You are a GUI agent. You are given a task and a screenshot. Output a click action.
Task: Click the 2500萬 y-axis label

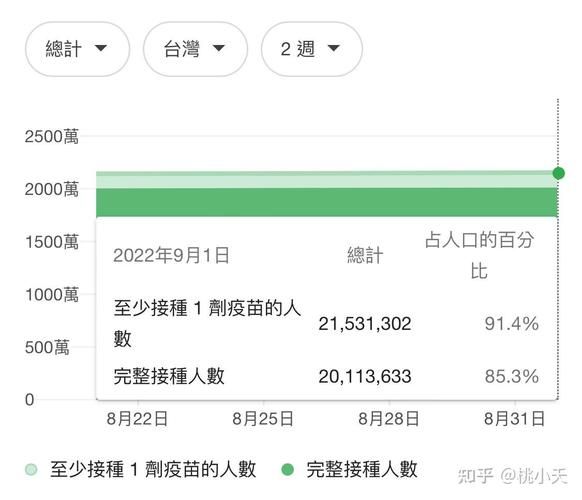[52, 136]
